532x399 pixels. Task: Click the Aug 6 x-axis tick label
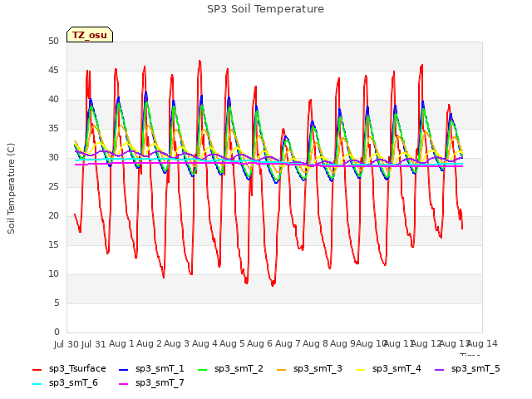point(259,343)
